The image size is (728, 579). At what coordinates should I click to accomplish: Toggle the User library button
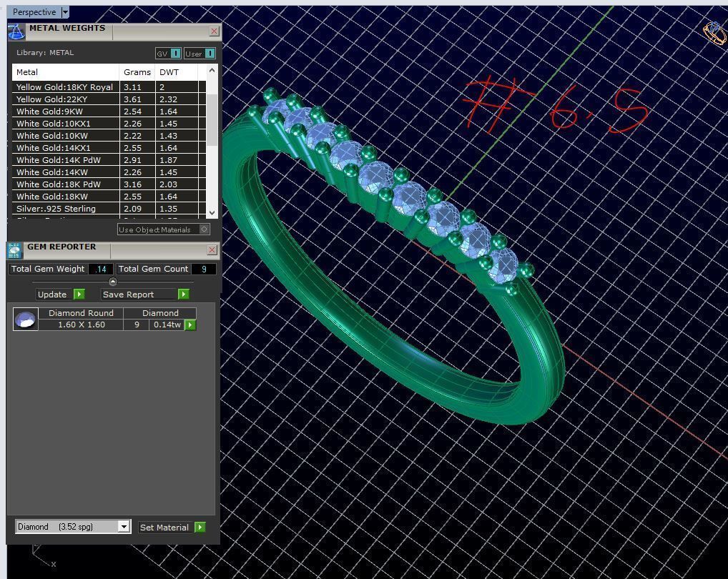pos(200,54)
